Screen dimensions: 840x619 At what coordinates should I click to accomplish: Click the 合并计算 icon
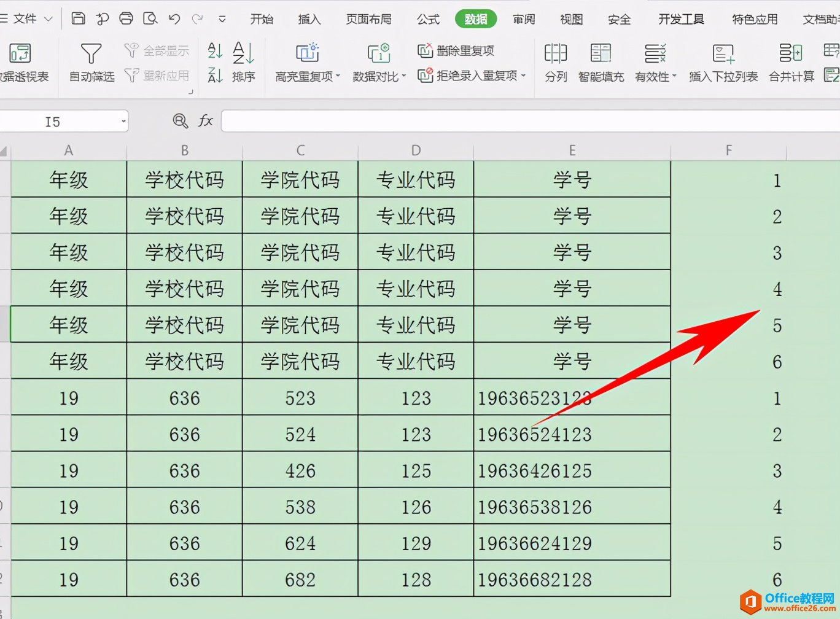click(791, 53)
